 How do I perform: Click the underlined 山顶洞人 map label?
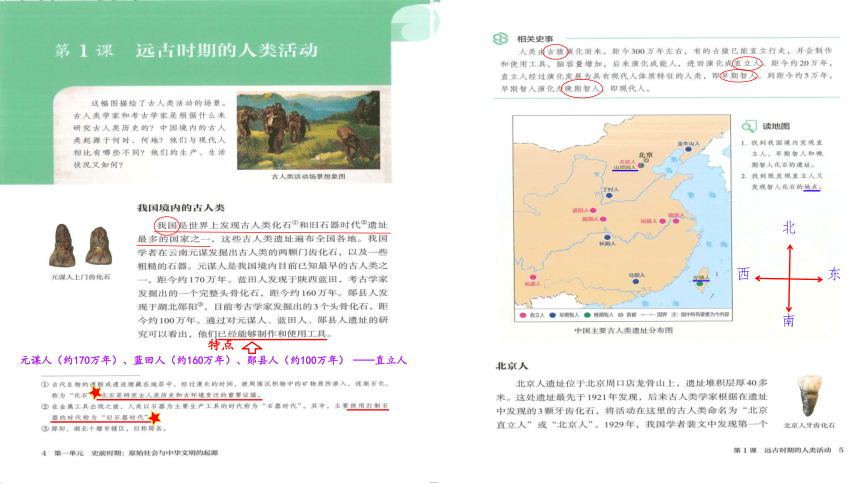coord(625,167)
